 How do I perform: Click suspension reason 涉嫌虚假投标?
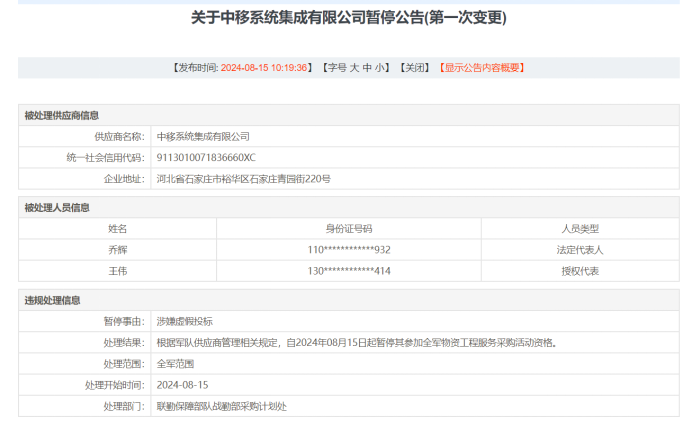point(184,321)
